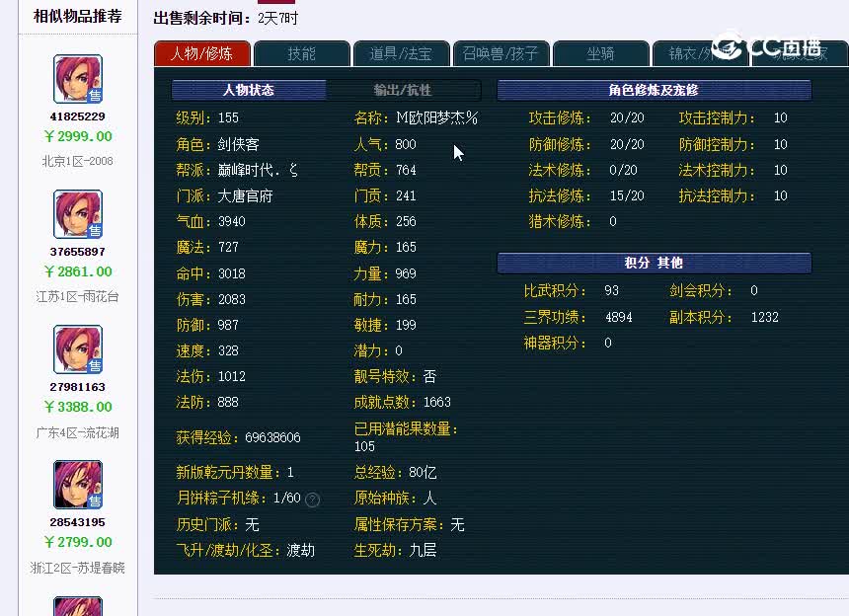
Task: Click server name 江苏1区-雨花台
Action: point(77,296)
